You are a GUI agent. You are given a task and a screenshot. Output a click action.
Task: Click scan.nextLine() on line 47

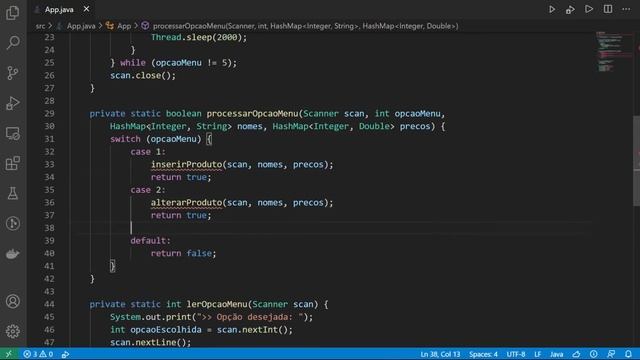[x=150, y=342]
